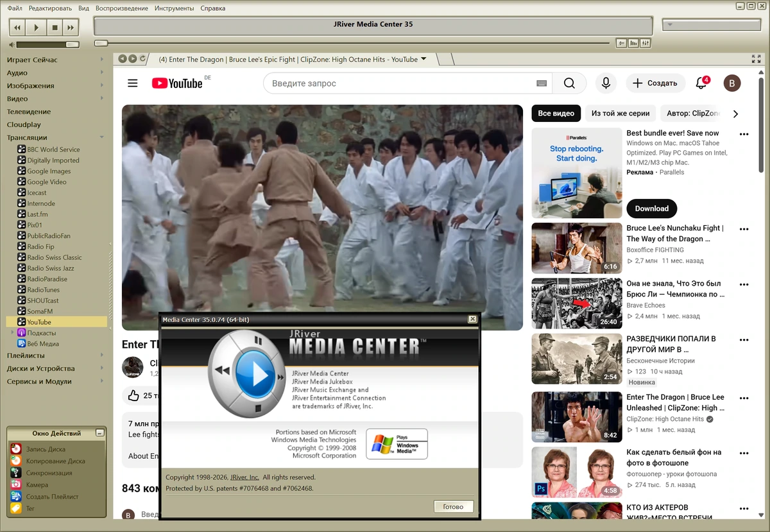Open the page title dropdown arrow
This screenshot has width=770, height=532.
[x=424, y=59]
